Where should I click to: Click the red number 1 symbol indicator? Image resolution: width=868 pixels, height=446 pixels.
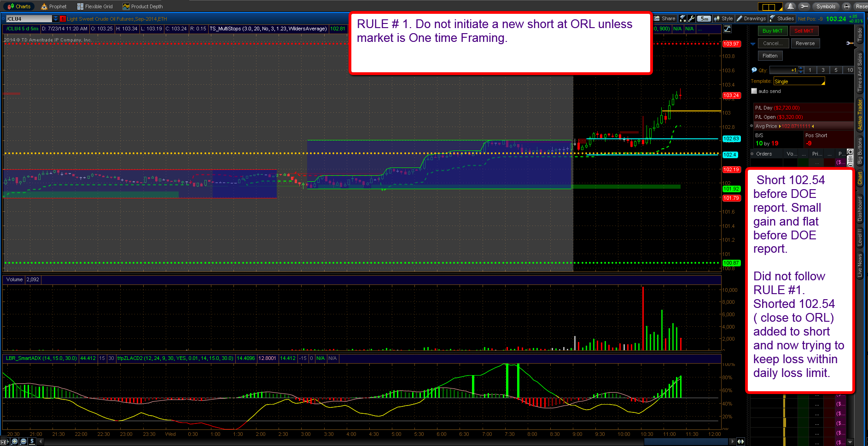(x=63, y=19)
